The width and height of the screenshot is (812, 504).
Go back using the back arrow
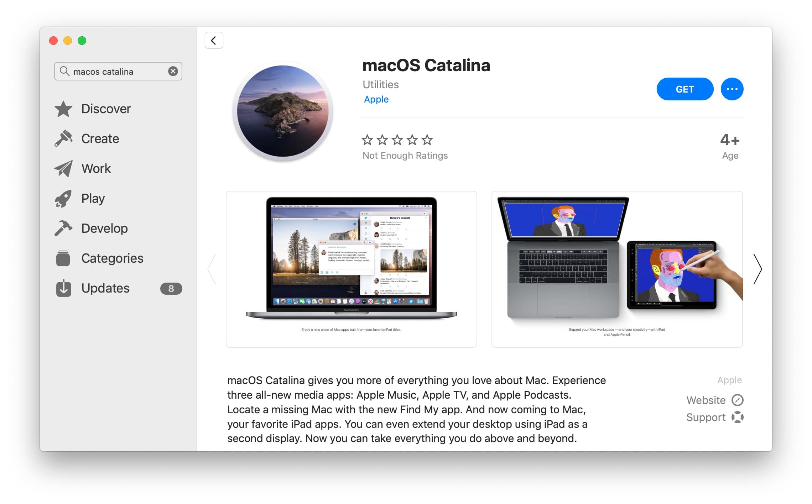coord(214,41)
